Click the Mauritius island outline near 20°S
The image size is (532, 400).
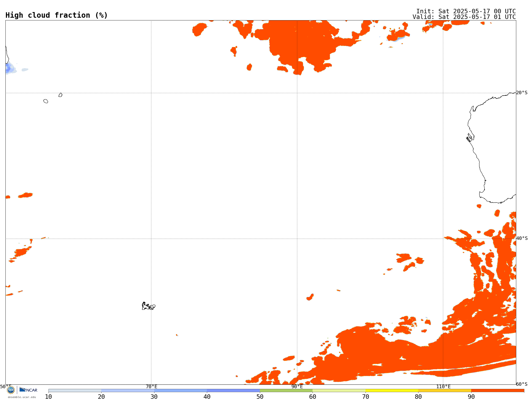pos(60,95)
